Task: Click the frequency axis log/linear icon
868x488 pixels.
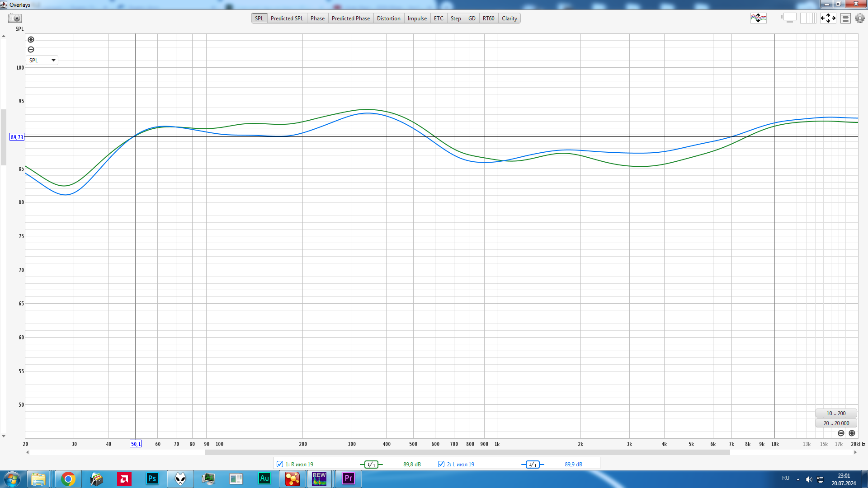Action: tap(808, 19)
